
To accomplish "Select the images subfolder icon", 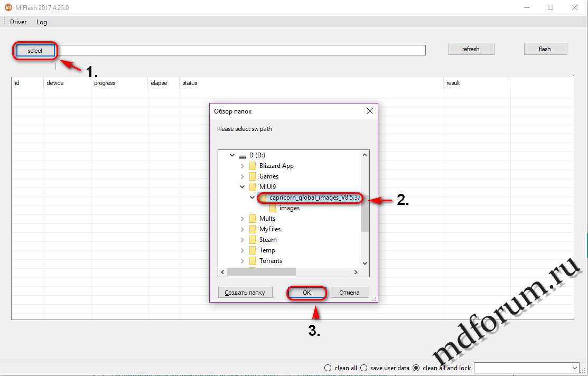I will click(273, 208).
